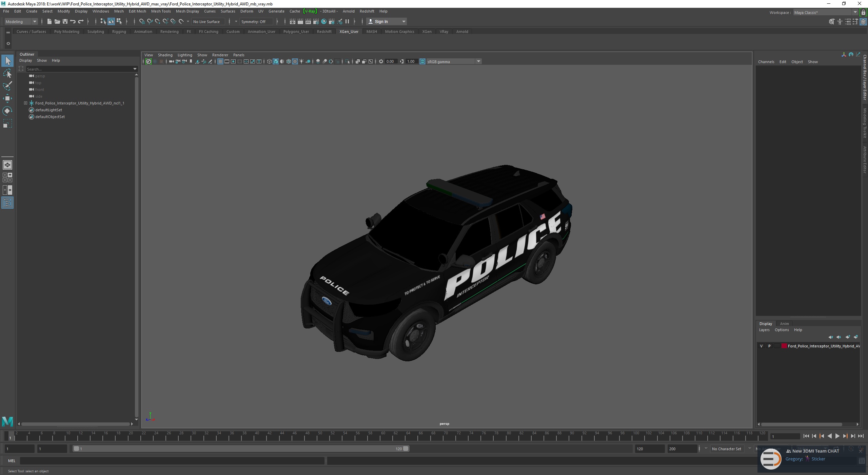
Task: Open viewport Shading menu
Action: [x=165, y=55]
